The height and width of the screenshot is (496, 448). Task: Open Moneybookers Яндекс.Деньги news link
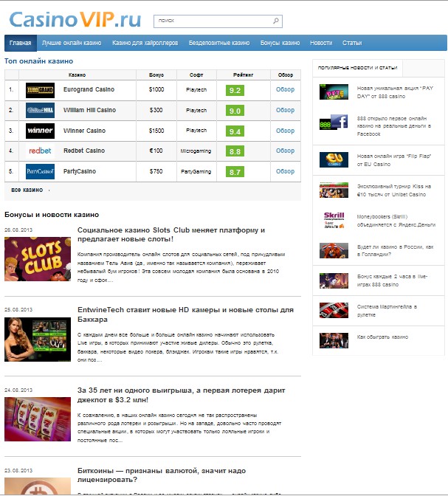point(396,221)
